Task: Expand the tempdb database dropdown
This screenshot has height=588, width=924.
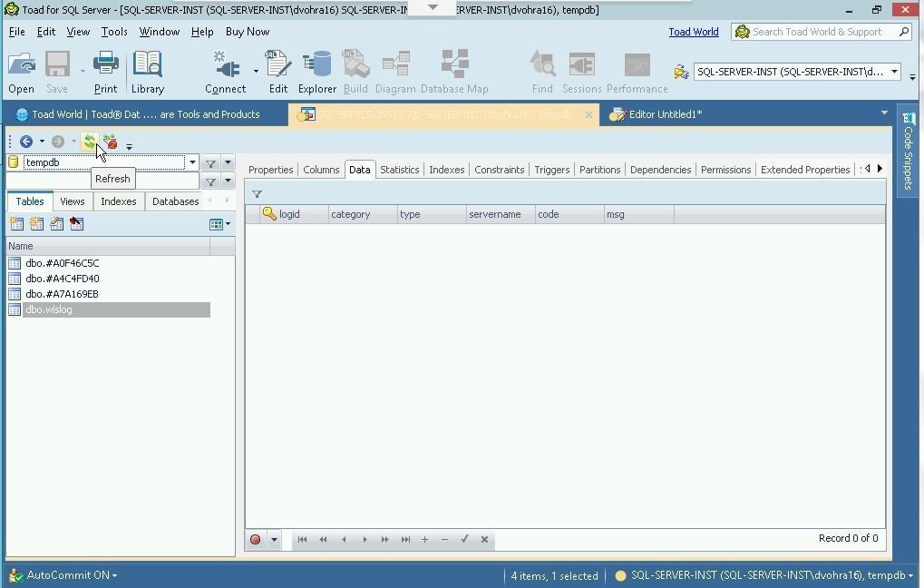Action: tap(192, 163)
